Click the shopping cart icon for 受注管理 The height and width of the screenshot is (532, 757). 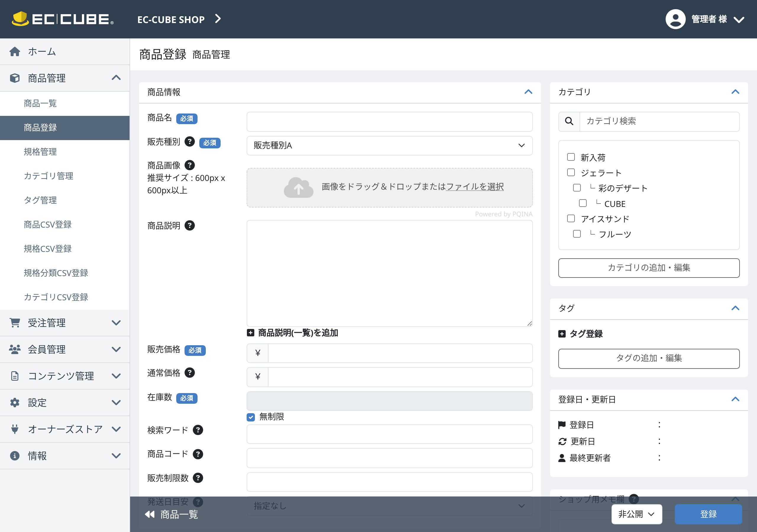click(15, 323)
